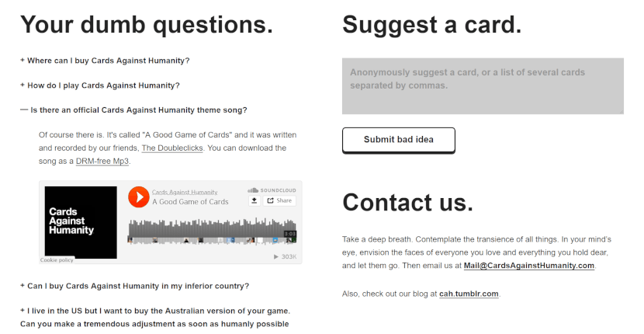Focus the suggest a card text area

pos(483,86)
